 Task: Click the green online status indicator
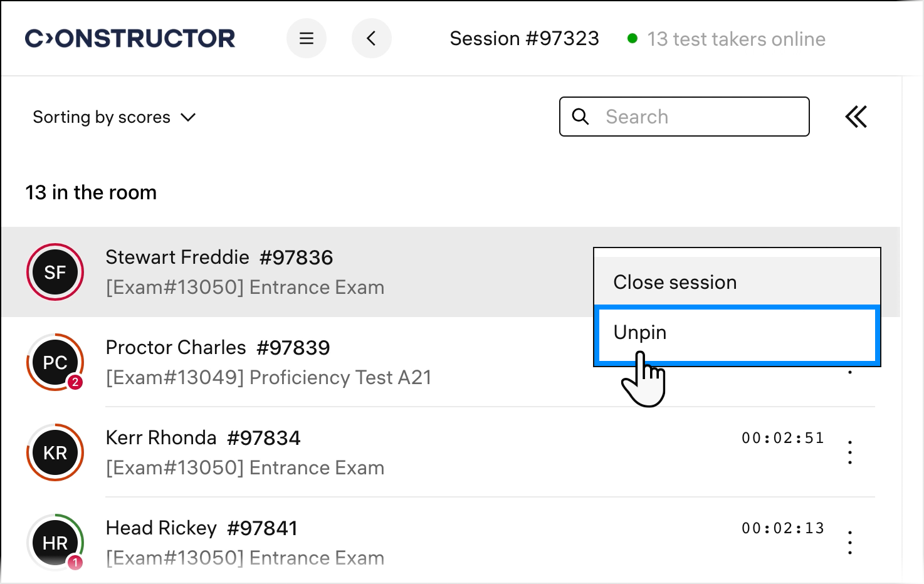click(x=633, y=39)
